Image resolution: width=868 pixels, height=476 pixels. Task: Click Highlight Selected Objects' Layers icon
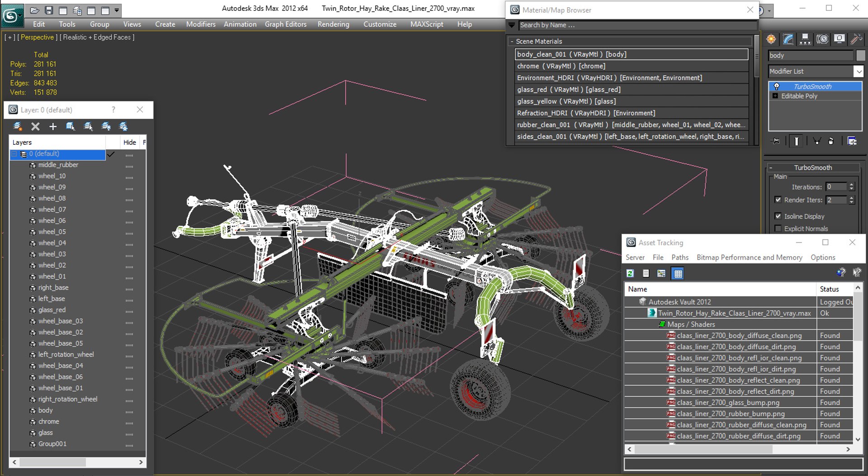pyautogui.click(x=88, y=127)
